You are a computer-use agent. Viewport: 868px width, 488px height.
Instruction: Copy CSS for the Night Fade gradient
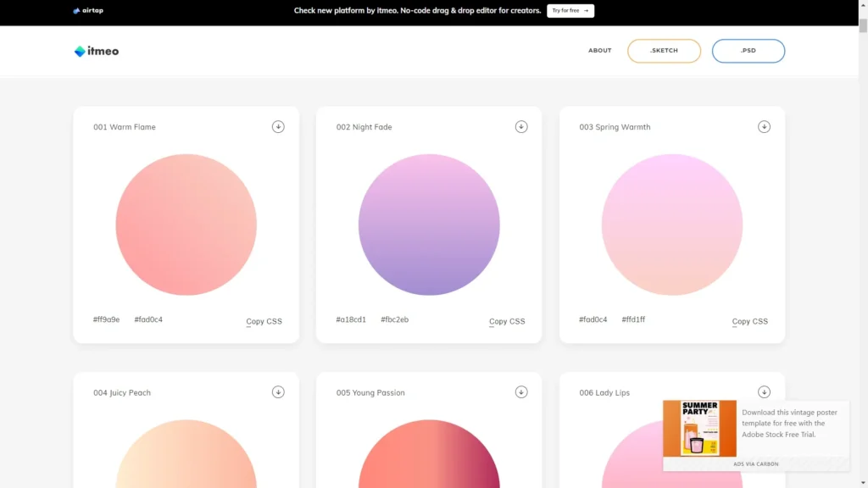[507, 321]
